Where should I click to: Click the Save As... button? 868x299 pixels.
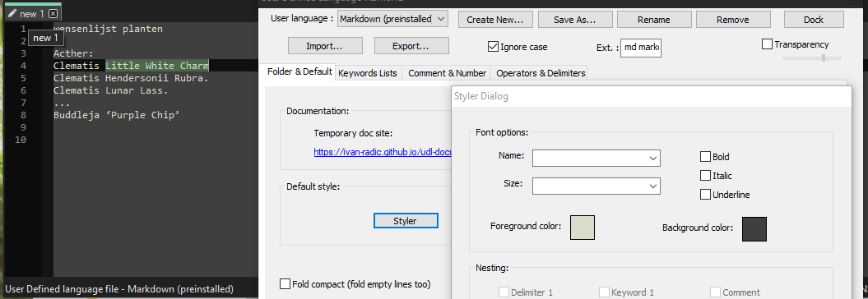(x=574, y=20)
